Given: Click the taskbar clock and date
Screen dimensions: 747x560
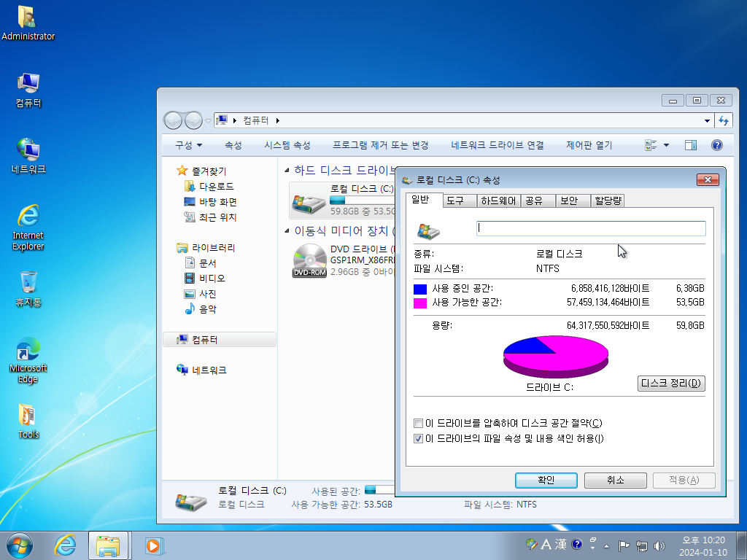Looking at the screenshot, I should 703,546.
